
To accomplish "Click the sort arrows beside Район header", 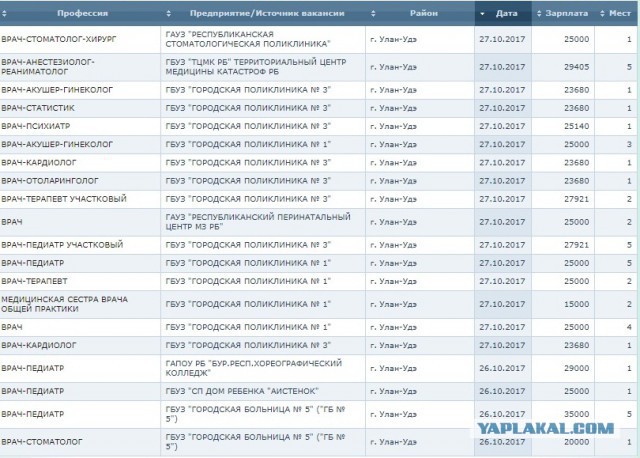I will pyautogui.click(x=373, y=13).
